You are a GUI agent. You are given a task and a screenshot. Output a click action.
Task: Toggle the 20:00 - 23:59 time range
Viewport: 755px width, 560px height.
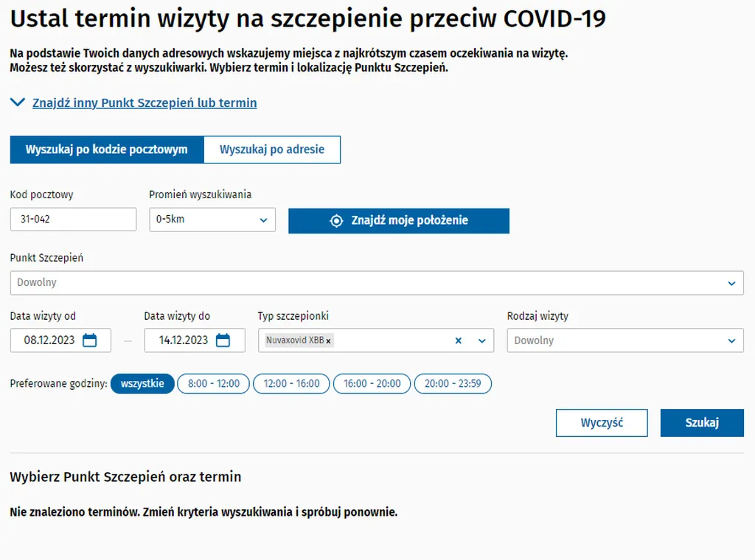pyautogui.click(x=453, y=384)
